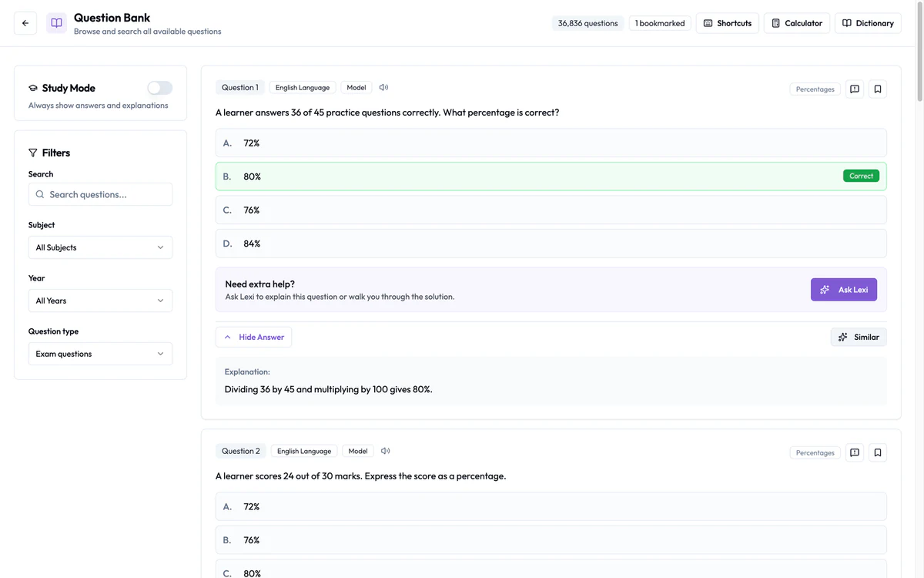The width and height of the screenshot is (924, 578).
Task: Select option A 72% in Question 2
Action: (x=551, y=506)
